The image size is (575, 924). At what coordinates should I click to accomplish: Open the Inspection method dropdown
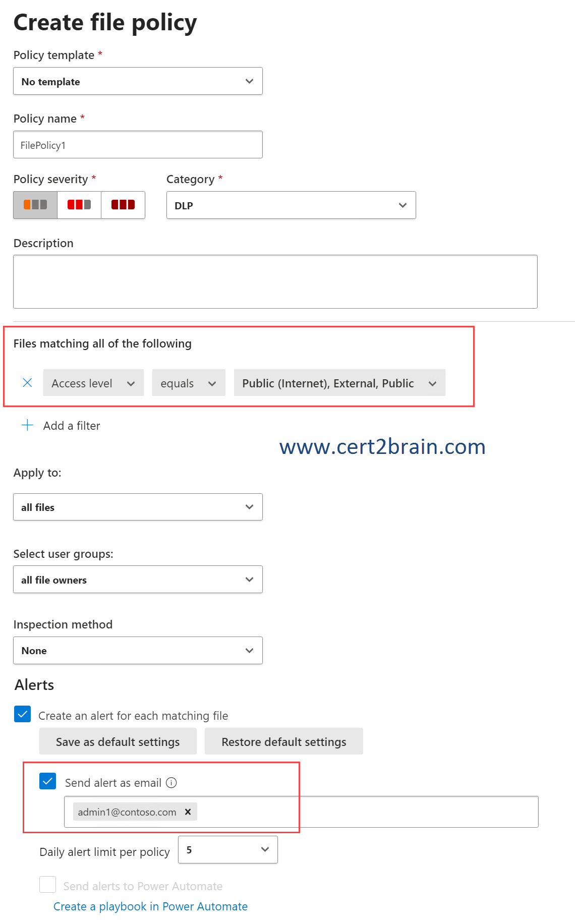[x=138, y=651]
